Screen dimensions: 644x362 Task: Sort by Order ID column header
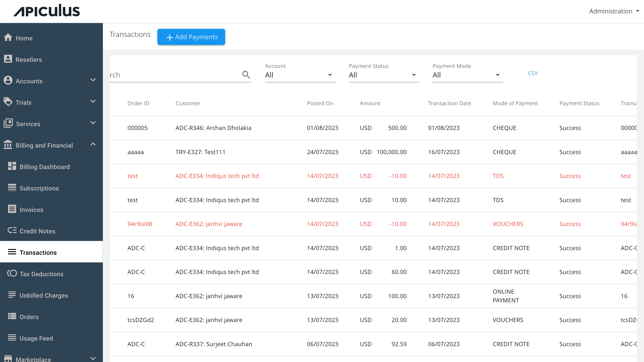click(138, 103)
